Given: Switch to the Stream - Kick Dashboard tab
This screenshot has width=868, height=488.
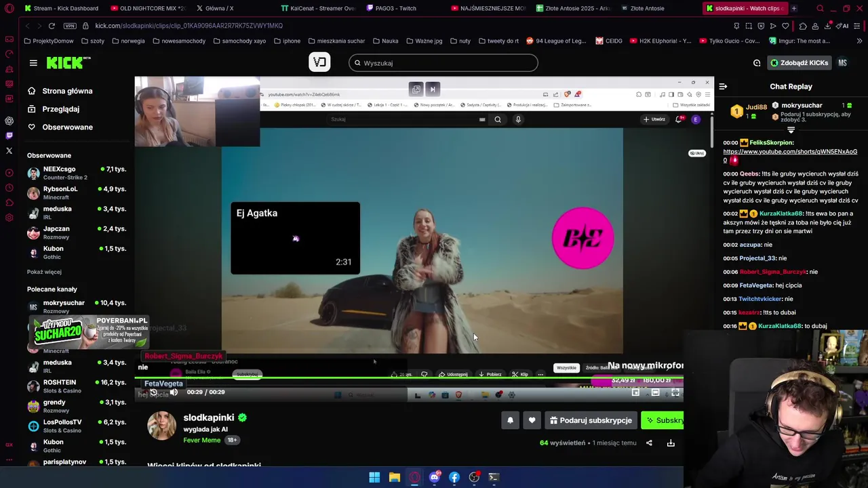Looking at the screenshot, I should 61,8.
